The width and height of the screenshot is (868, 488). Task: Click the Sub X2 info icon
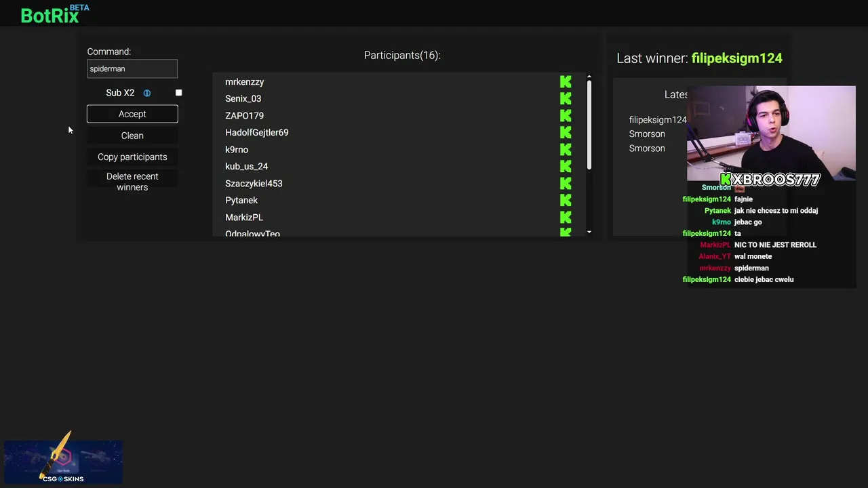pyautogui.click(x=147, y=93)
